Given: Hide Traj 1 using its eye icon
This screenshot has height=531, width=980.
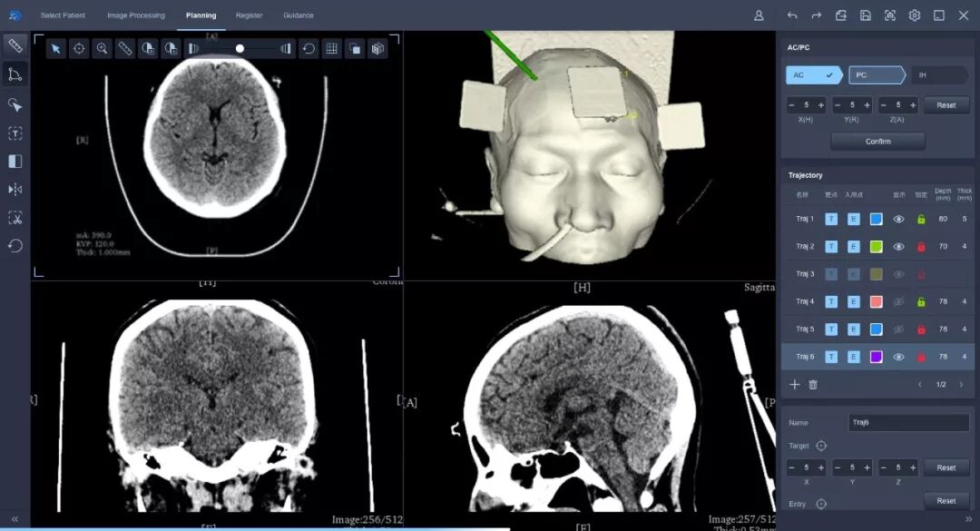Looking at the screenshot, I should 898,219.
